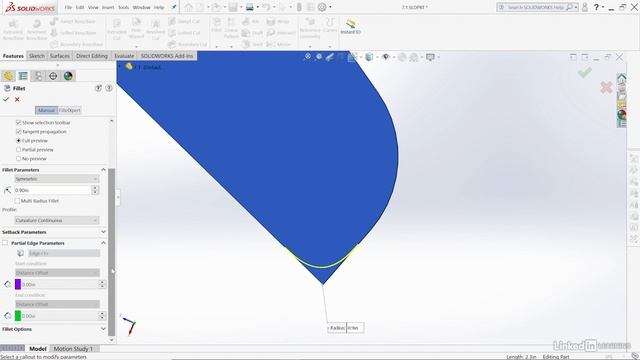Open the Edit menu
This screenshot has width=640, height=360.
80,7
